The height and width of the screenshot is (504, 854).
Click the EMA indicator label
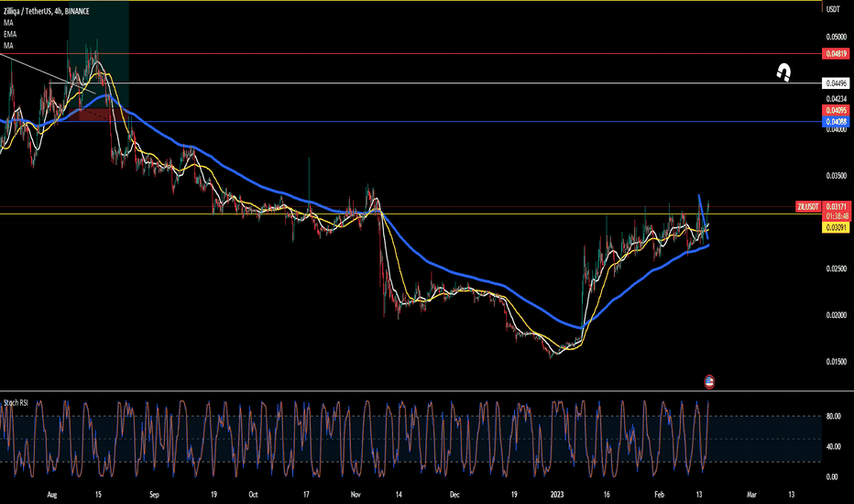10,34
